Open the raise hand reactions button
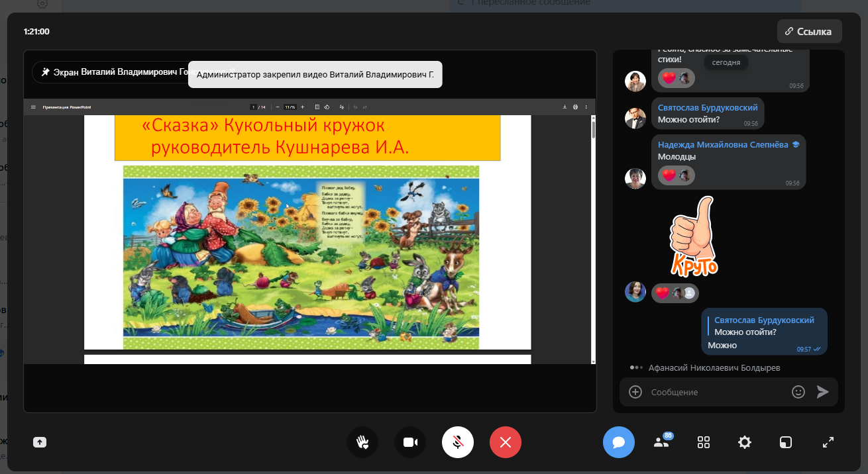 (x=362, y=442)
